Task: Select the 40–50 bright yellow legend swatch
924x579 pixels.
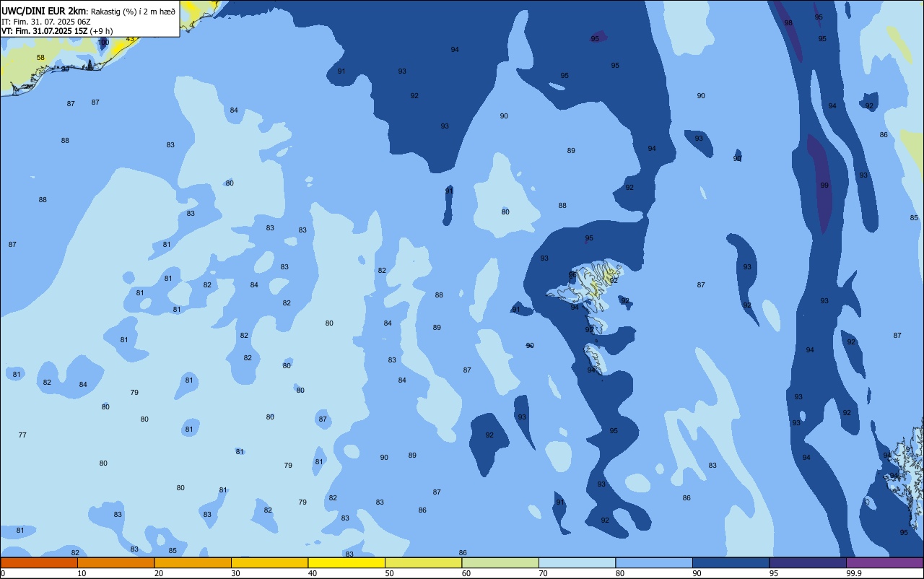Action: pyautogui.click(x=346, y=562)
